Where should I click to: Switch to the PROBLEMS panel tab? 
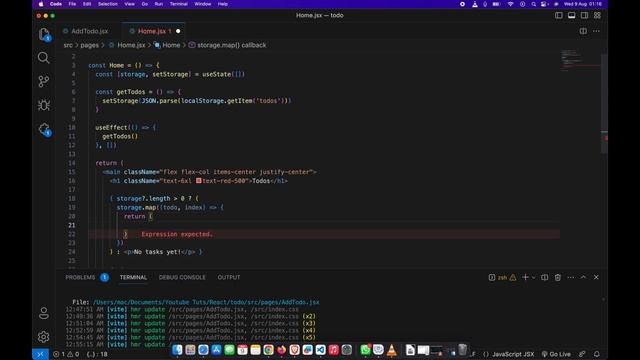[x=80, y=277]
